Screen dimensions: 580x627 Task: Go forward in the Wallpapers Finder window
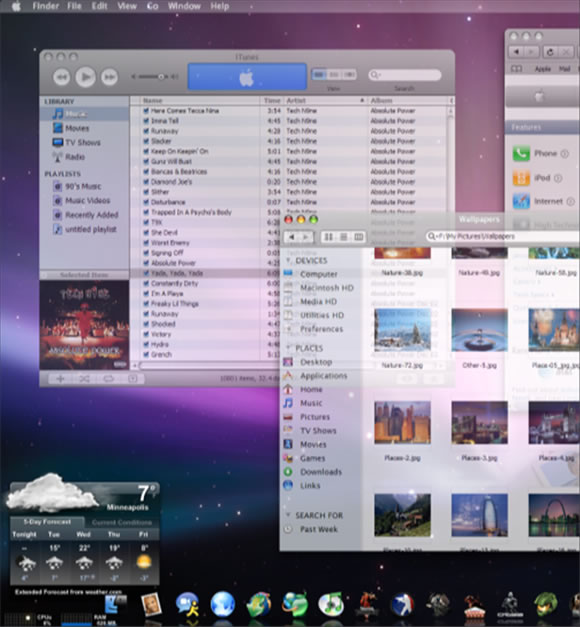(306, 237)
